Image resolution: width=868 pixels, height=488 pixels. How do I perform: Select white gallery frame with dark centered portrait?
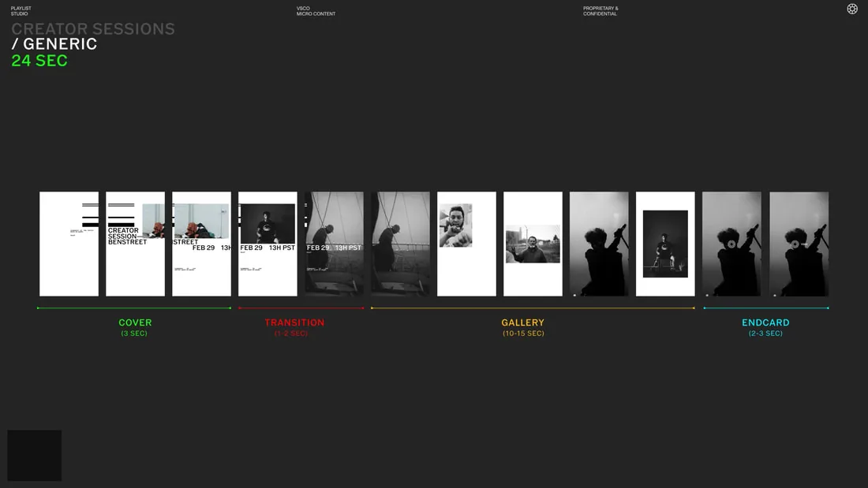[x=665, y=244]
